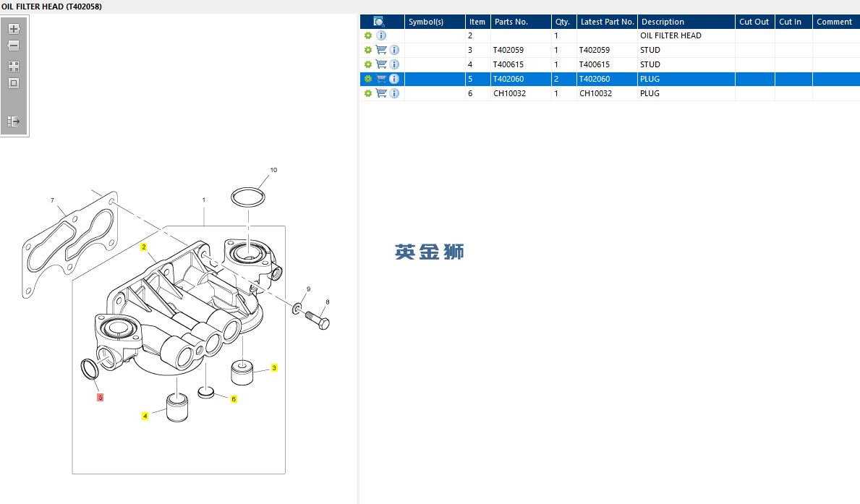Show info for STUD T400615
Screen dimensions: 860x504
(394, 64)
